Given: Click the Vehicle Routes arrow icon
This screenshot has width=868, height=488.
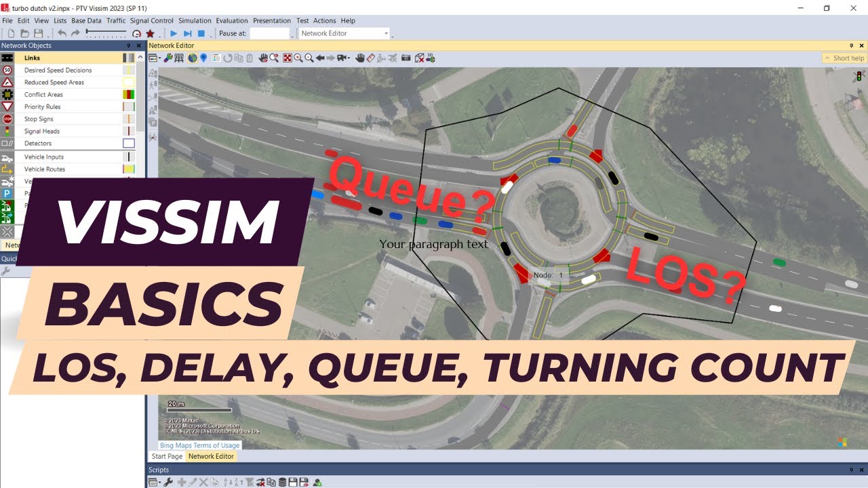Looking at the screenshot, I should (x=7, y=169).
